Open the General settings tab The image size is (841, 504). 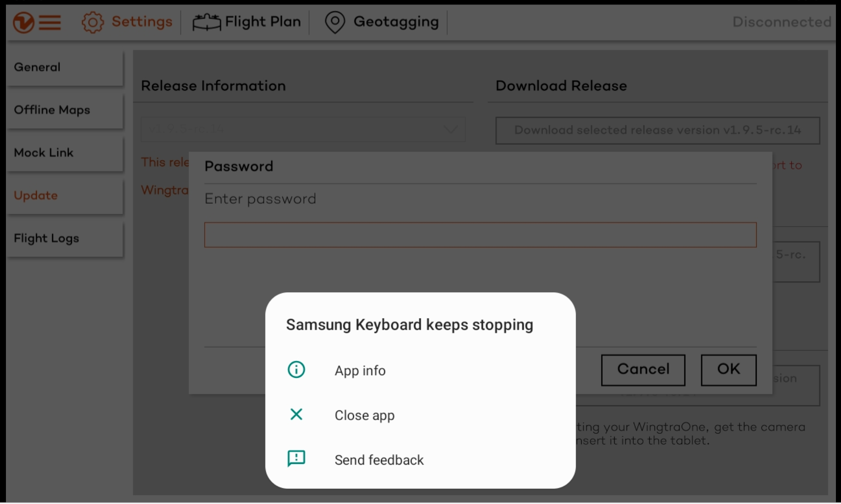tap(65, 67)
